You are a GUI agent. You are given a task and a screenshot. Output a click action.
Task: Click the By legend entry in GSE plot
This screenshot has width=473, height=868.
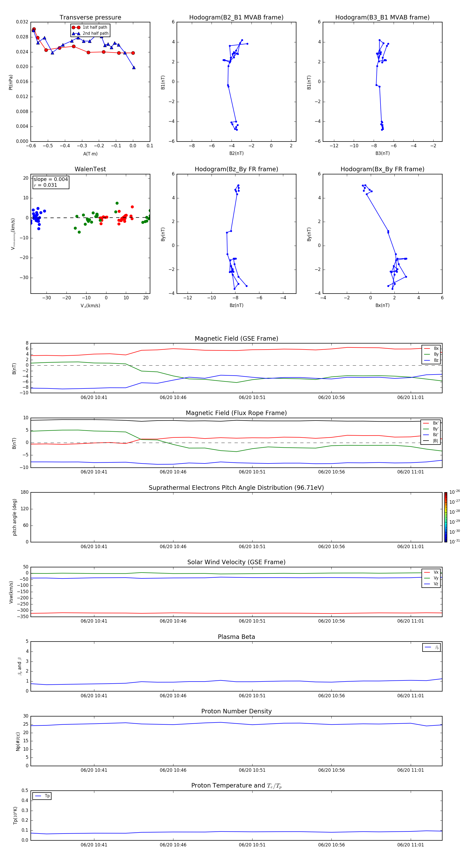(431, 354)
